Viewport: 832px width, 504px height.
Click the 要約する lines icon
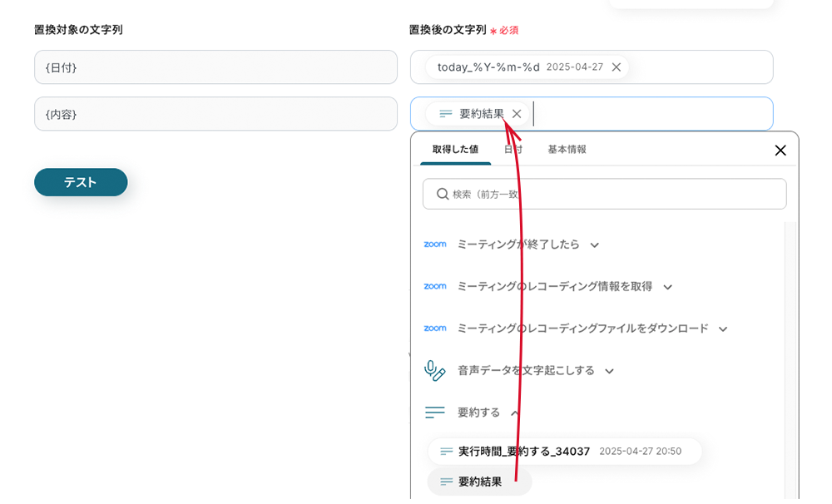[434, 413]
